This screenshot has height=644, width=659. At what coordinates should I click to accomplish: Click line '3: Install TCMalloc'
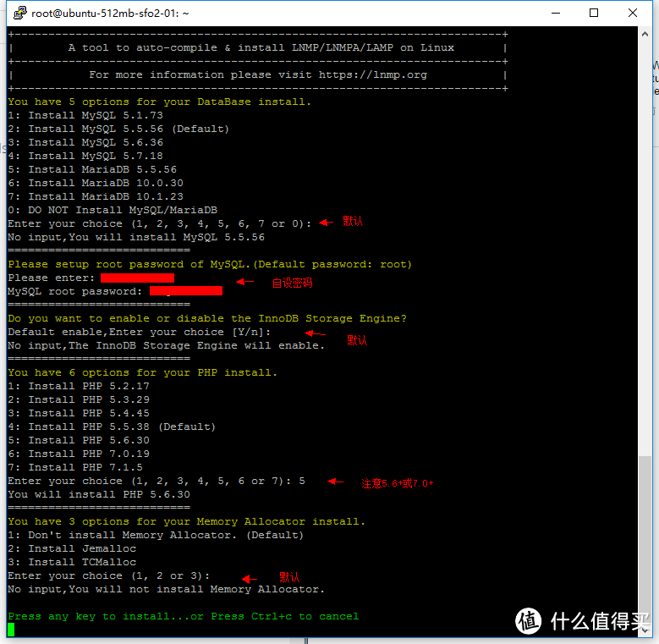(x=72, y=562)
